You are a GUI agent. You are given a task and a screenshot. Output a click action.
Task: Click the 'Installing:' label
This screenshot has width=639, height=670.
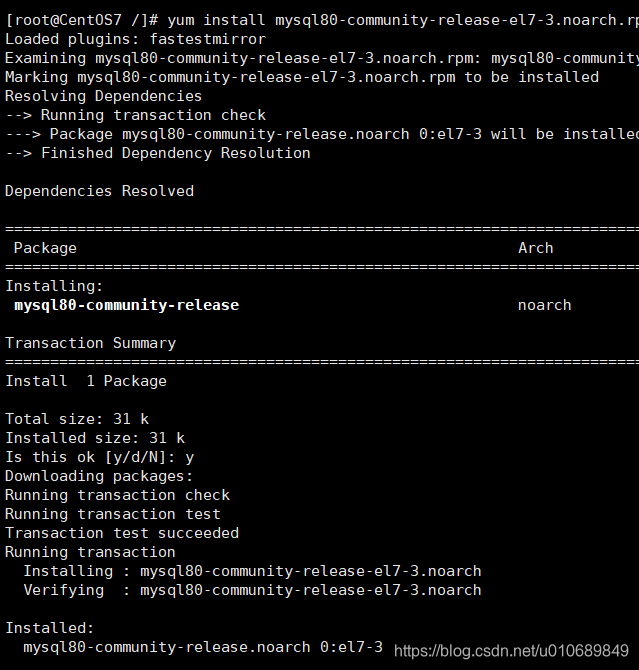click(x=54, y=286)
